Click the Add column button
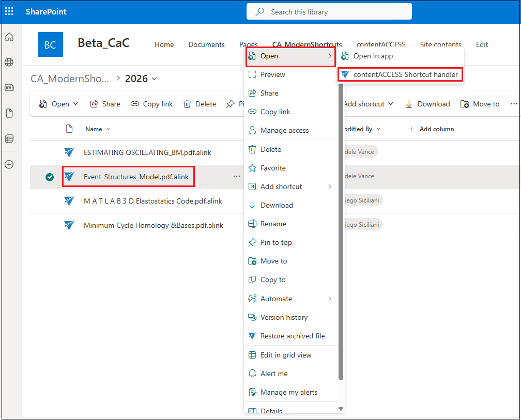 [431, 129]
